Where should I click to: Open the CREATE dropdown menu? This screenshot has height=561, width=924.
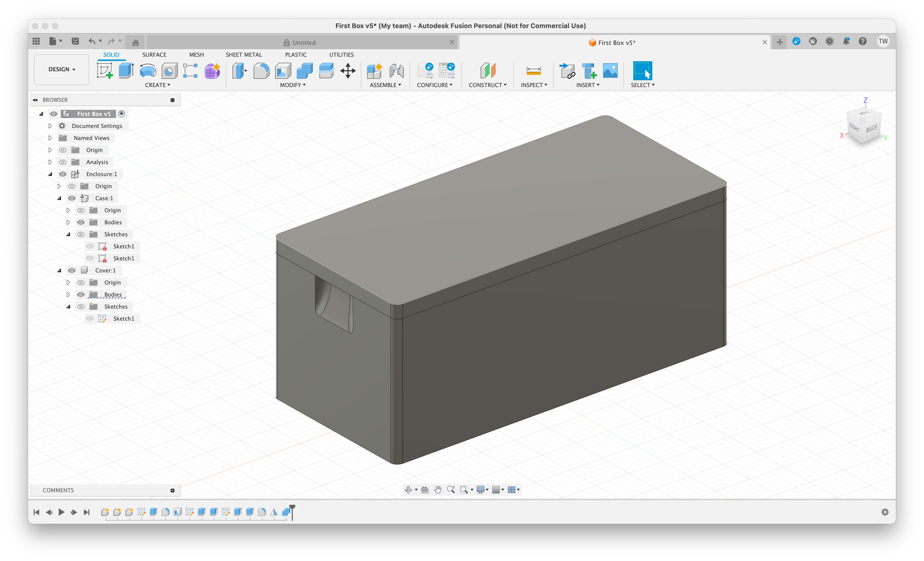point(157,85)
